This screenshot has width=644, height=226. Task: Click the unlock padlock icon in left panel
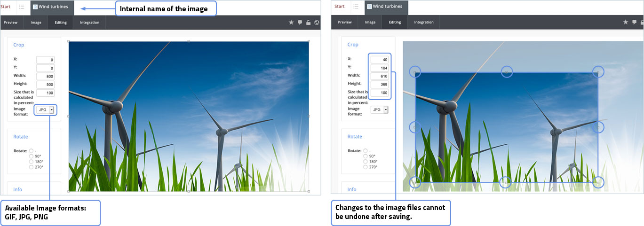point(308,23)
